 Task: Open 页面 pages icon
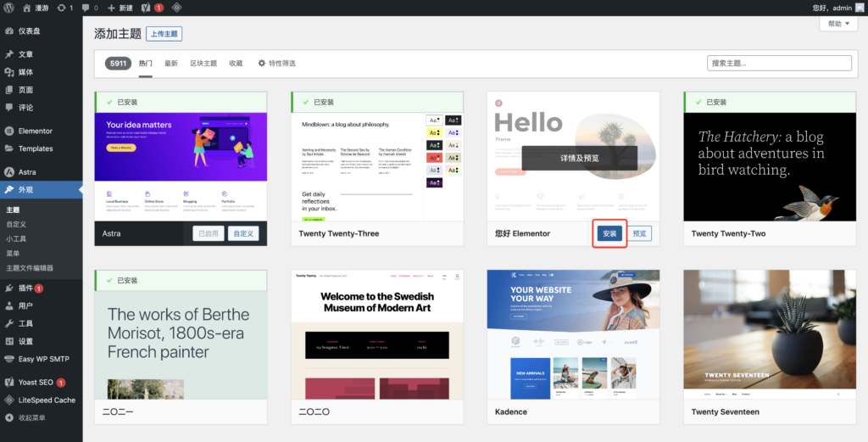(8, 90)
